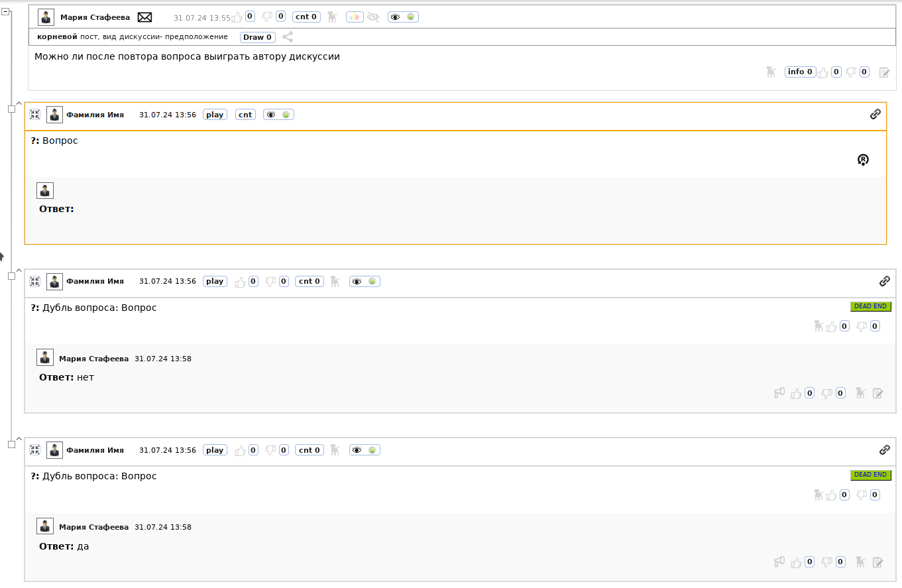Click the share icon next to Draw 0
Viewport: 902px width, 588px height.
pos(288,37)
